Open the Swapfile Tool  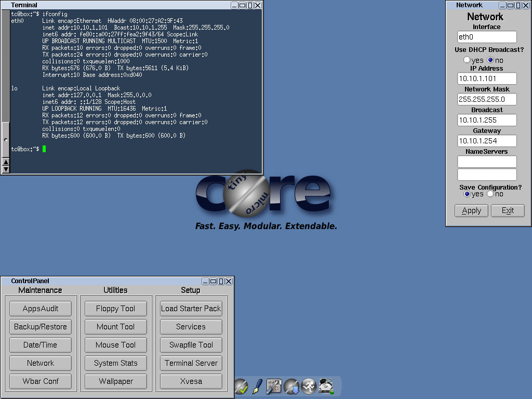[191, 345]
